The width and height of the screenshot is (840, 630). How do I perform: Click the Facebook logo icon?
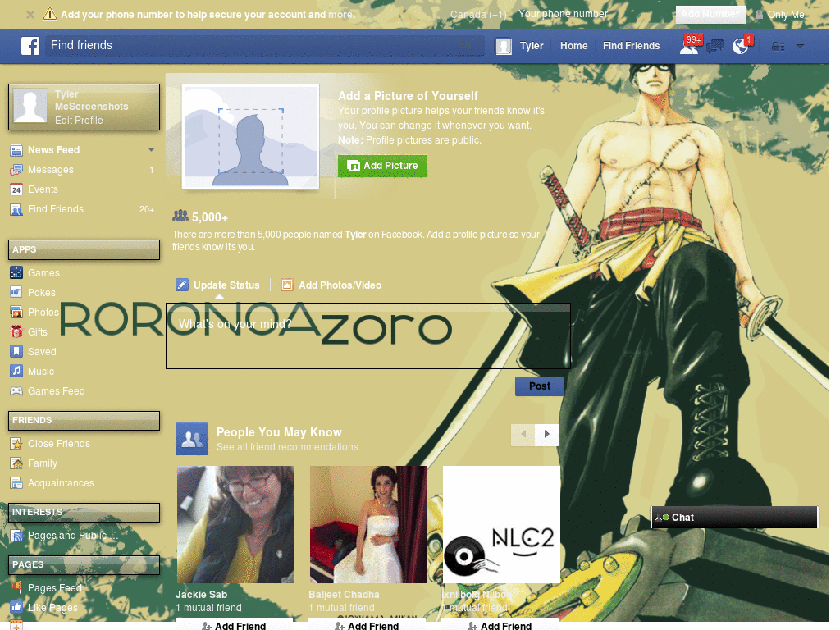tap(30, 46)
